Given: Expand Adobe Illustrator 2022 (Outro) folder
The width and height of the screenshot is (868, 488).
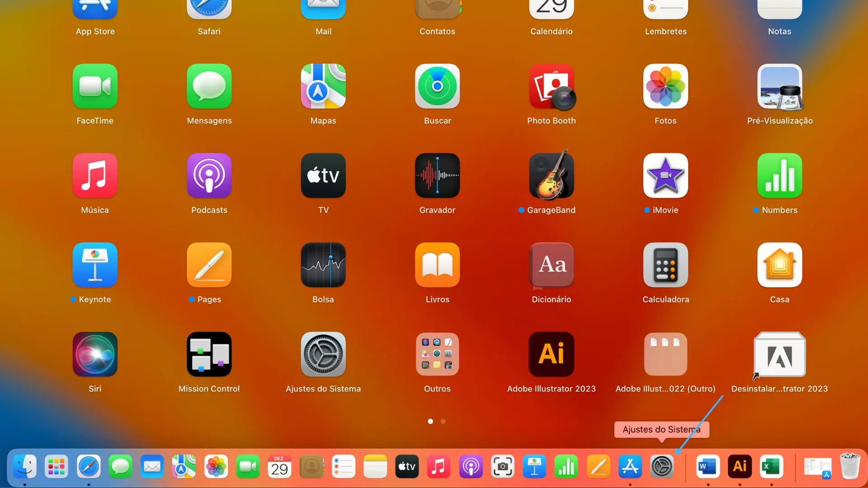Looking at the screenshot, I should (665, 354).
